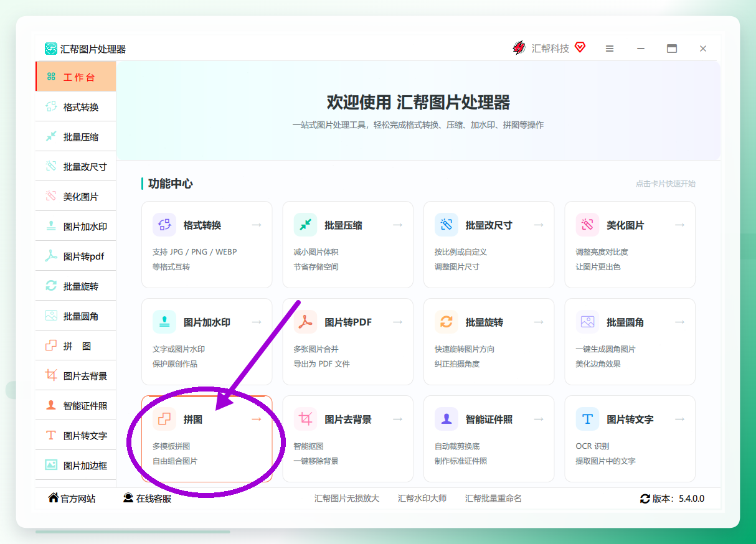The height and width of the screenshot is (544, 756).
Task: Click the 功能中心 heading
Action: [x=170, y=184]
